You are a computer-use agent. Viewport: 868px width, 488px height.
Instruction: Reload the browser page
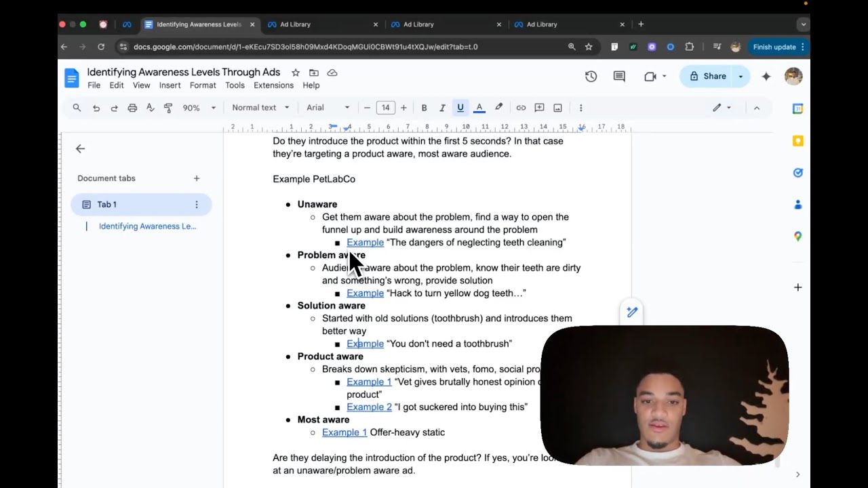tap(101, 47)
